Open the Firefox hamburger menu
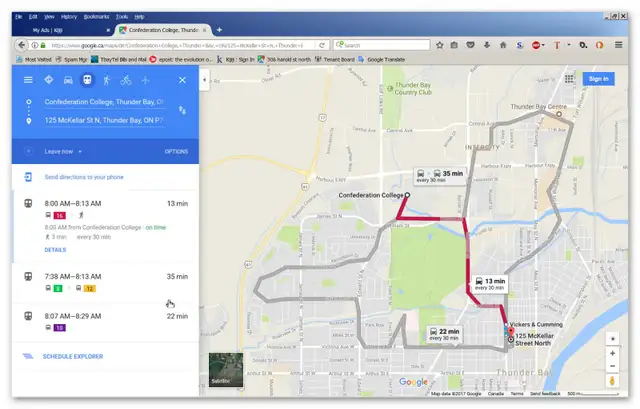 (x=619, y=45)
